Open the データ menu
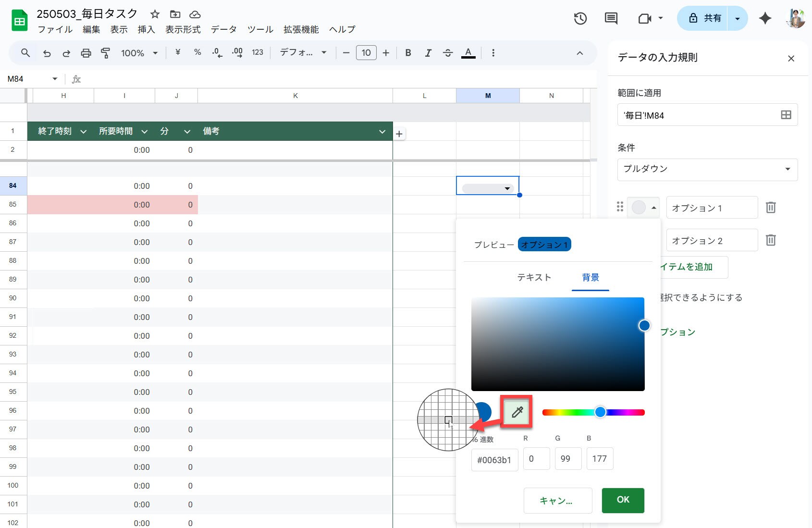 [223, 29]
